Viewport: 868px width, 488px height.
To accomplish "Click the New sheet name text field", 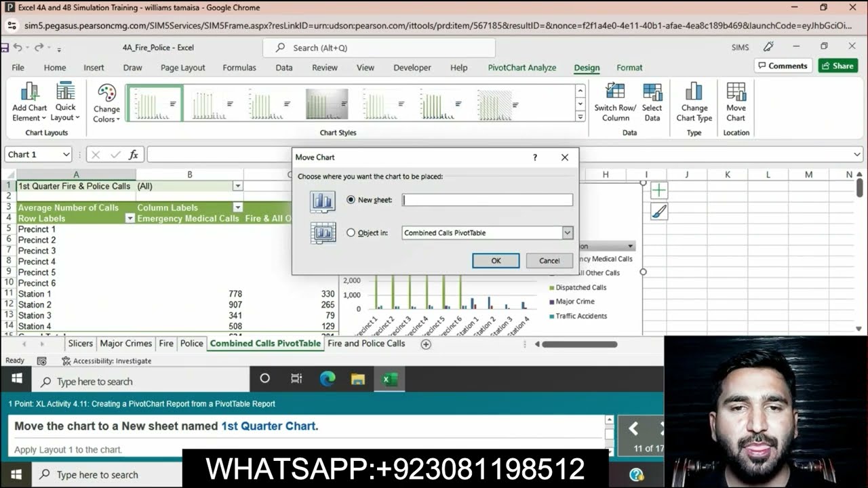I will point(488,200).
